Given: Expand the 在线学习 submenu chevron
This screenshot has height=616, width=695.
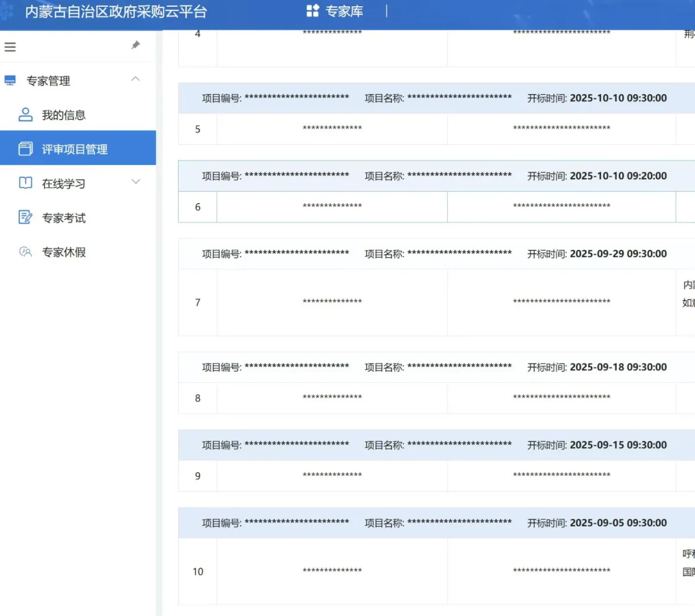Looking at the screenshot, I should pyautogui.click(x=136, y=182).
